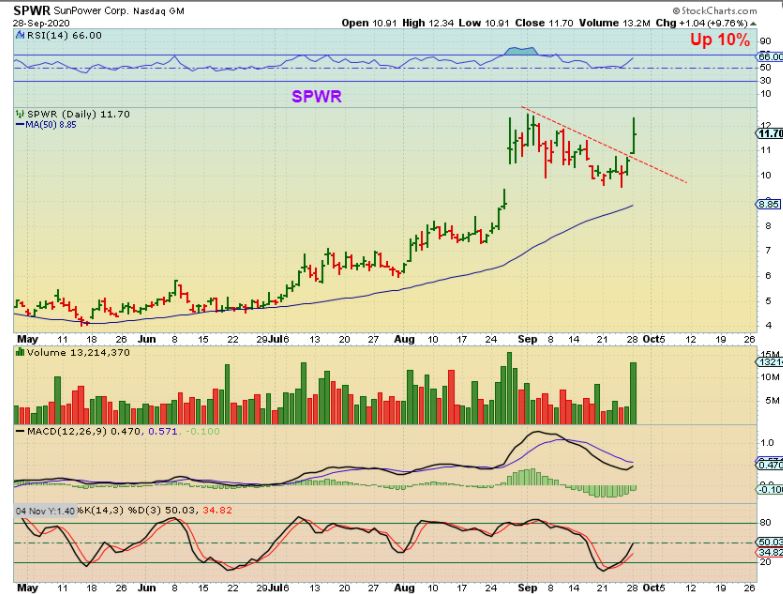Click the 8.85 moving average tag on right axis
This screenshot has width=783, height=594.
coord(769,204)
